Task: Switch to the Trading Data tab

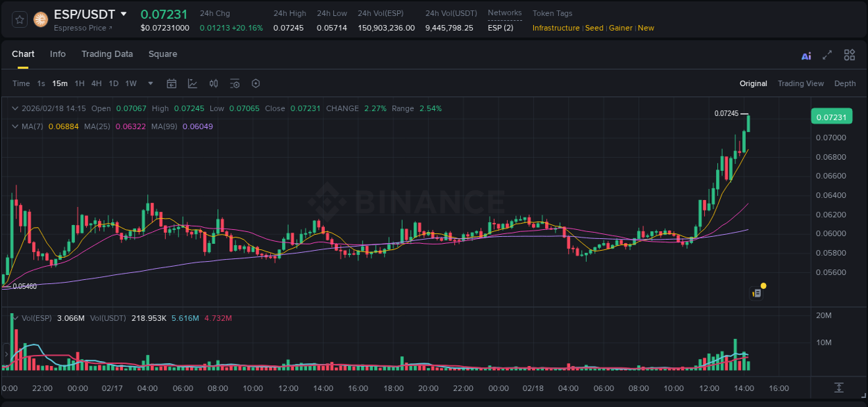Action: point(107,54)
